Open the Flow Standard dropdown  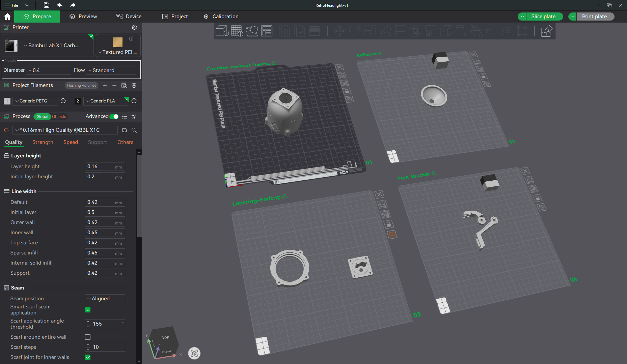111,70
